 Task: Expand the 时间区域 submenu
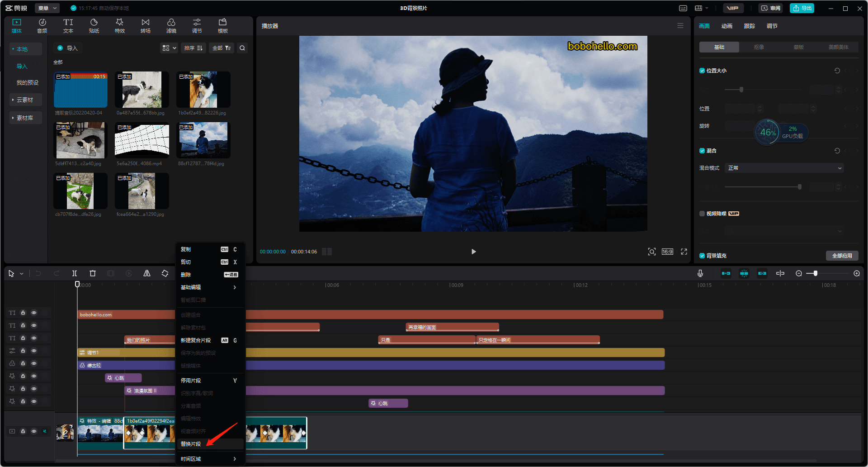(x=210, y=459)
